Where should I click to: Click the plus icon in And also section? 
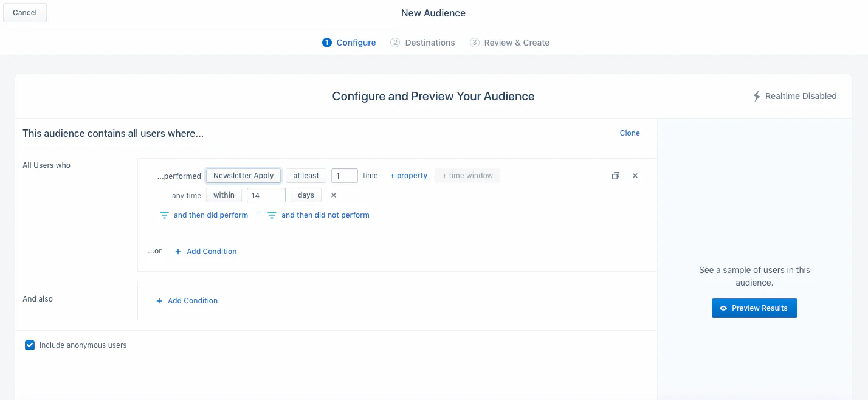159,301
